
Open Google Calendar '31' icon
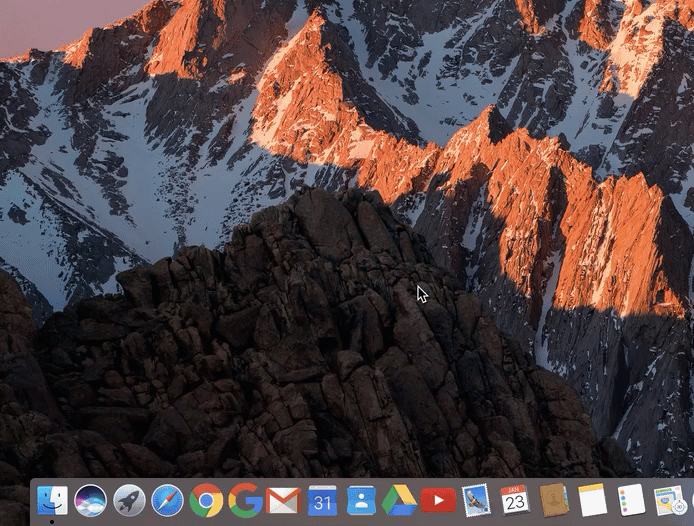pyautogui.click(x=322, y=500)
